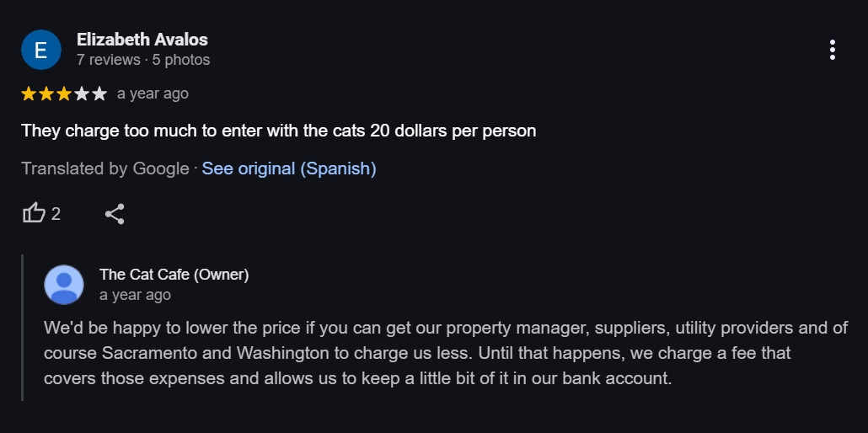Click the fourth gray rating star
Image resolution: width=868 pixels, height=433 pixels.
[x=82, y=94]
